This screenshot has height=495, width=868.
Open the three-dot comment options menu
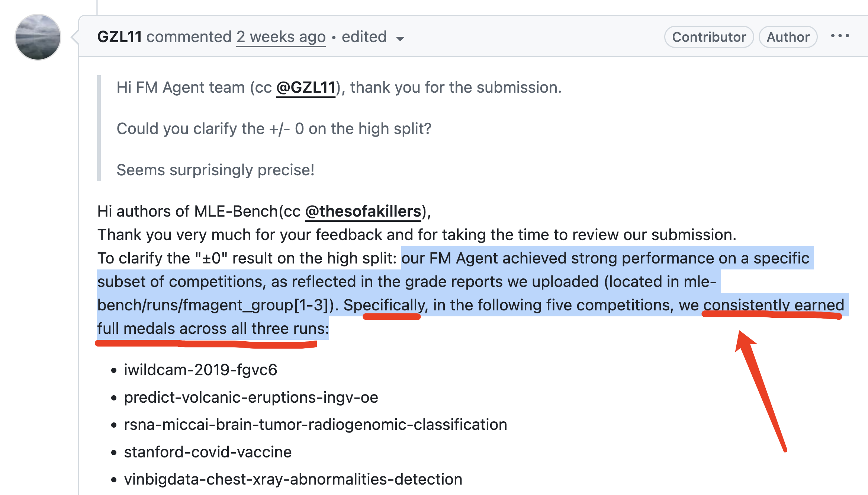coord(840,36)
